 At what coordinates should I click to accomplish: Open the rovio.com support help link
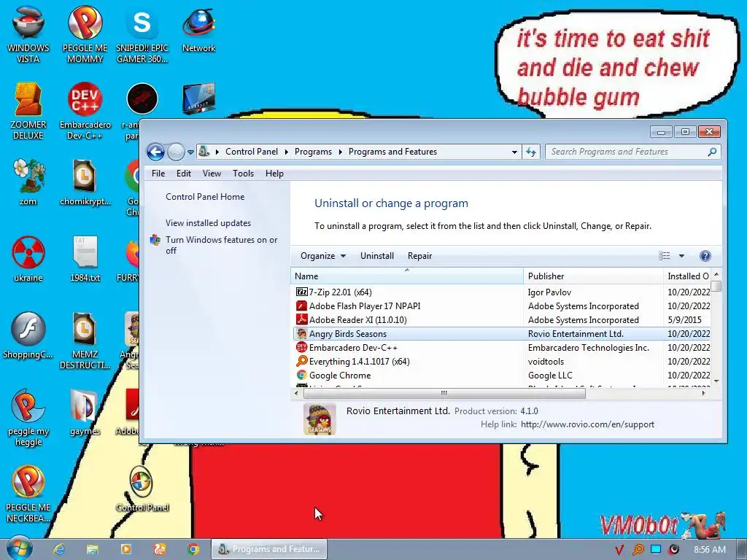click(587, 424)
